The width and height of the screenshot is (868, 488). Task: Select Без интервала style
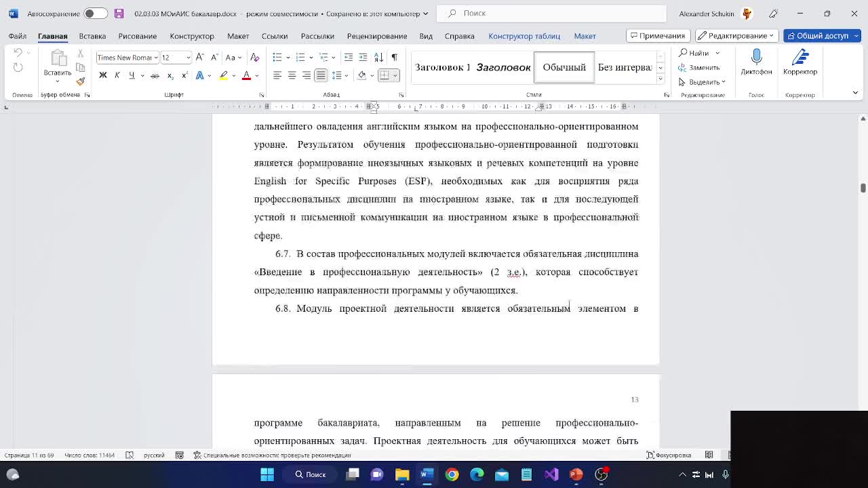(625, 67)
